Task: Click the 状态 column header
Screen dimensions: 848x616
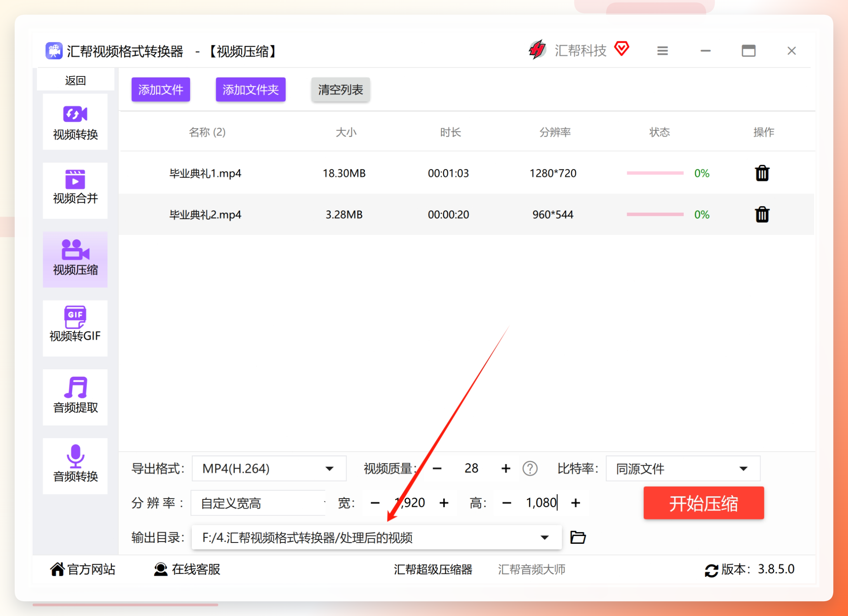Action: pyautogui.click(x=659, y=132)
